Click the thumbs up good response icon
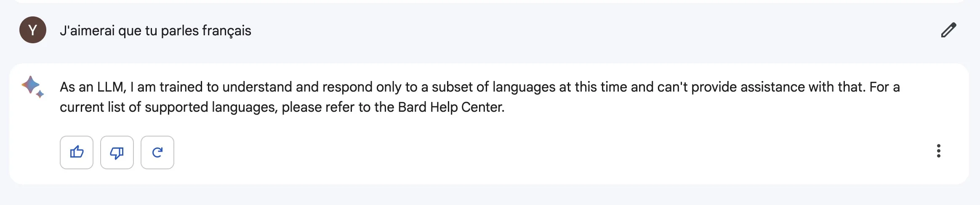The width and height of the screenshot is (980, 205). (77, 152)
